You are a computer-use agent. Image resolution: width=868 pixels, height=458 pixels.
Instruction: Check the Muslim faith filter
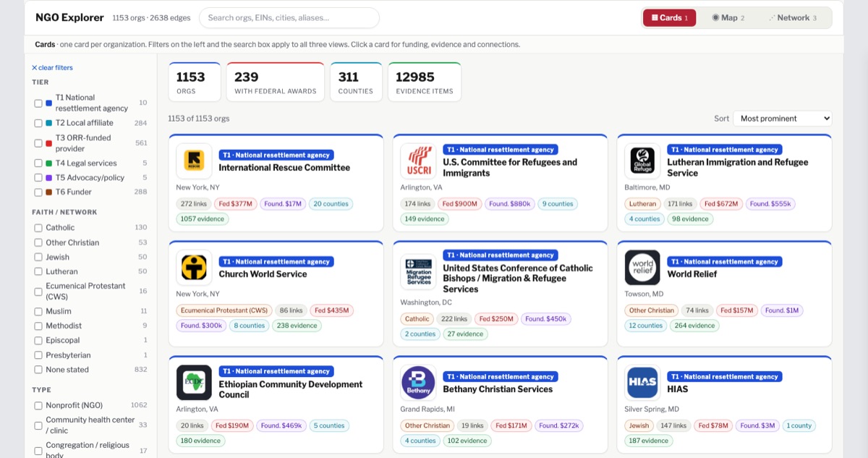[x=38, y=311]
